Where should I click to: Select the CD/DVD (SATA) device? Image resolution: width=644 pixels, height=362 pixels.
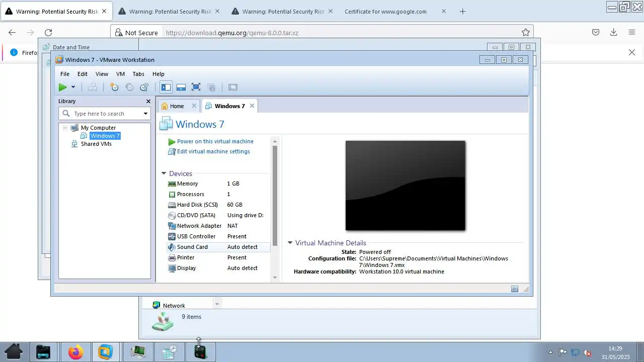[218, 215]
